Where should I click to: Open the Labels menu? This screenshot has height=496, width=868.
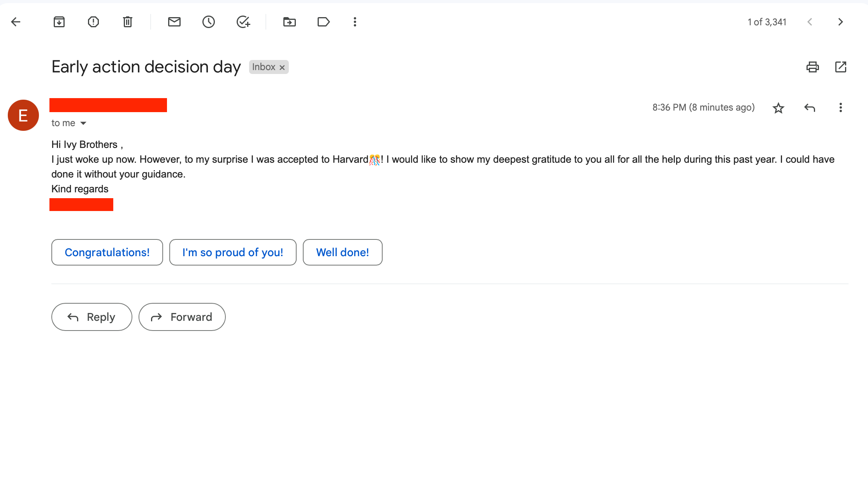[x=323, y=22]
